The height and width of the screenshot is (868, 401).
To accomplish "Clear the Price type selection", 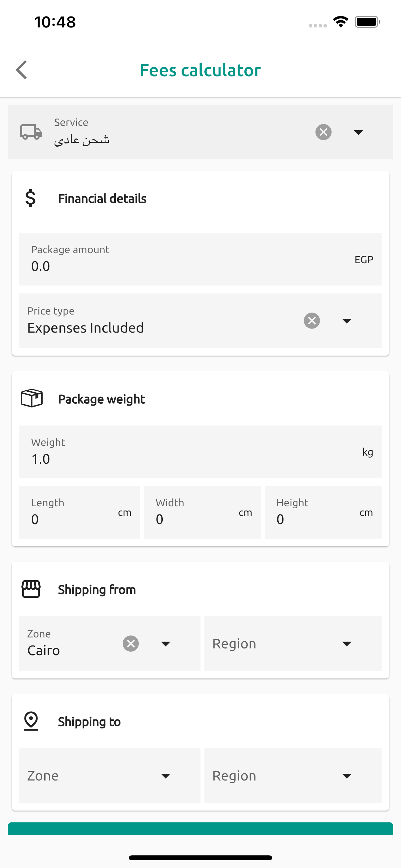I will pyautogui.click(x=312, y=320).
